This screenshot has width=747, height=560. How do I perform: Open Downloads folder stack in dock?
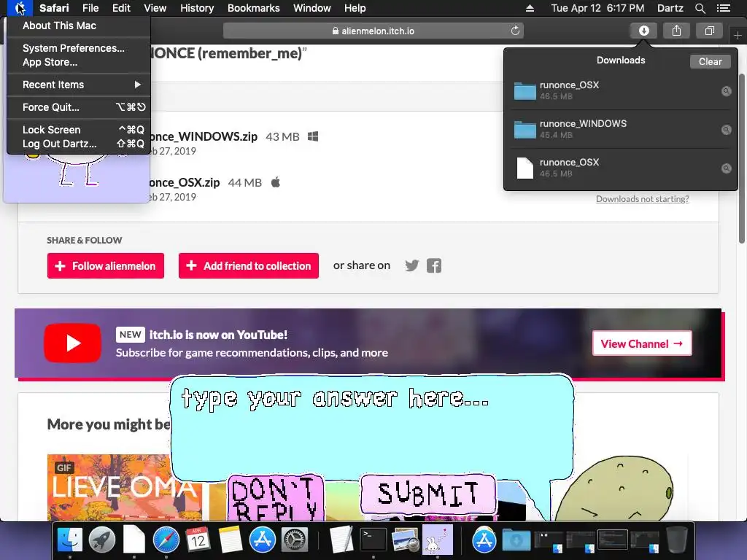click(x=516, y=540)
